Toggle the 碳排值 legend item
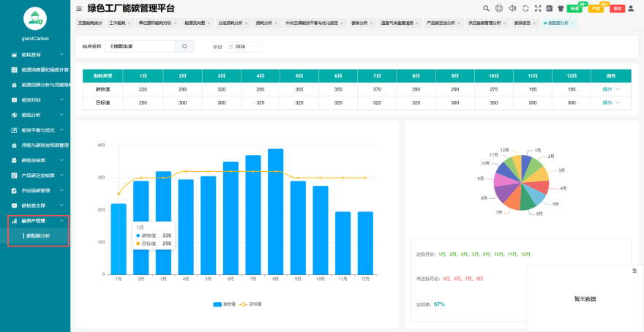This screenshot has width=644, height=332. click(x=224, y=304)
